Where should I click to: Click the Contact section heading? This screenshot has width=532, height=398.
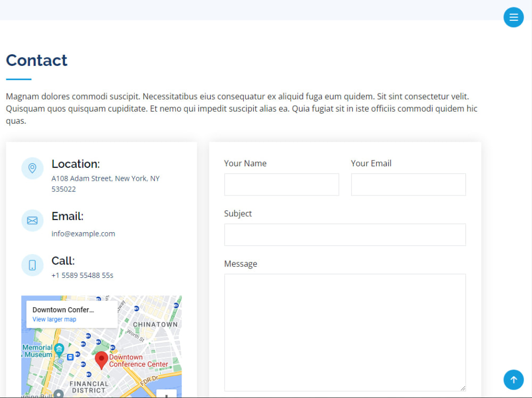(37, 61)
